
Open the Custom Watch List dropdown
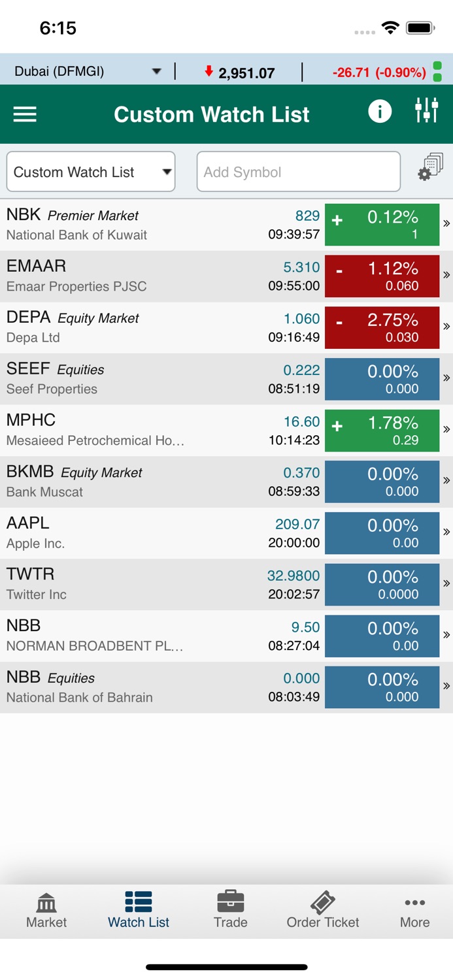point(91,172)
